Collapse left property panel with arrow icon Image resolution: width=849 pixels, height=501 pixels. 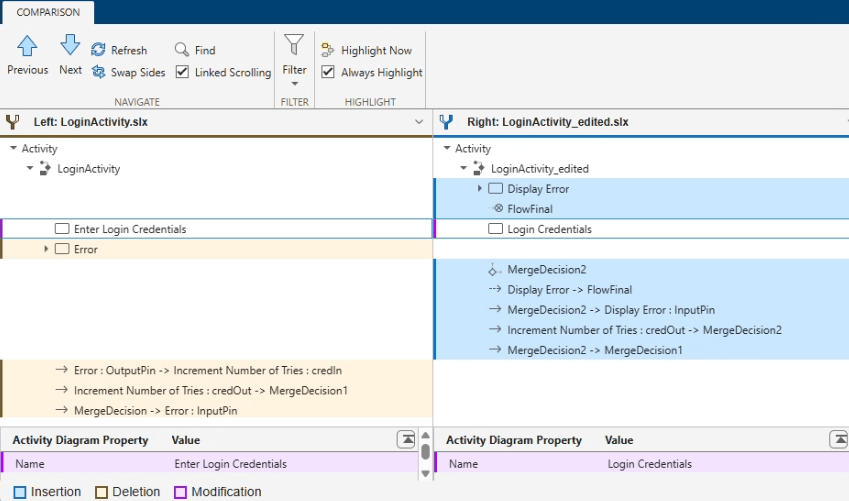pos(406,439)
